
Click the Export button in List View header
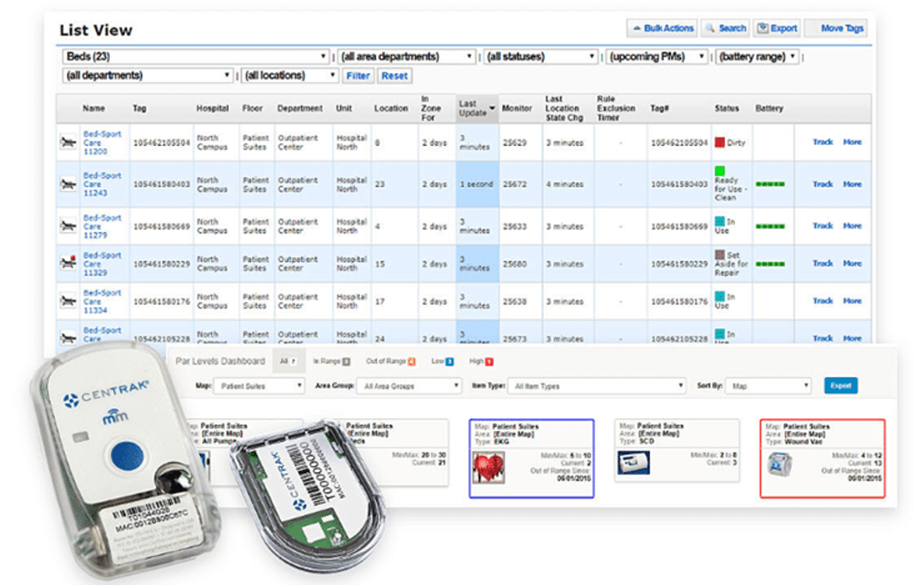[777, 28]
